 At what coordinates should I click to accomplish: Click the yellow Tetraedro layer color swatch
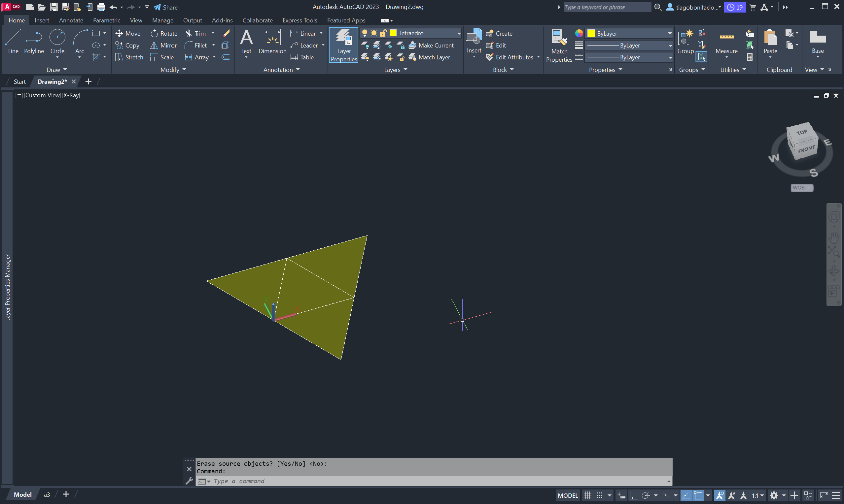[x=393, y=33]
